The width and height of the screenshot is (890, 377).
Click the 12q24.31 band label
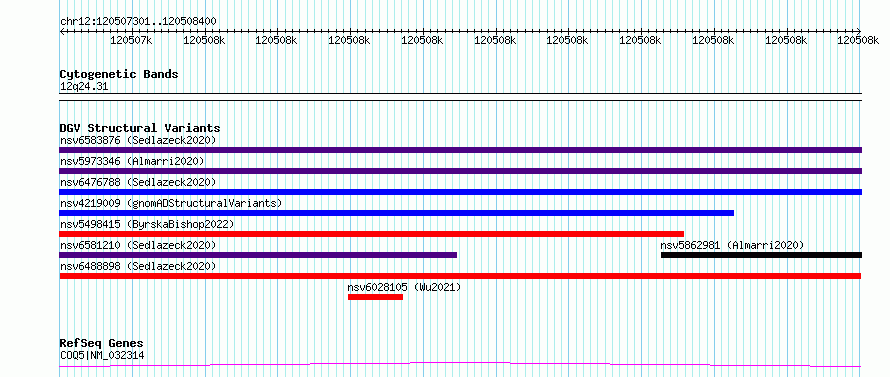pyautogui.click(x=84, y=87)
